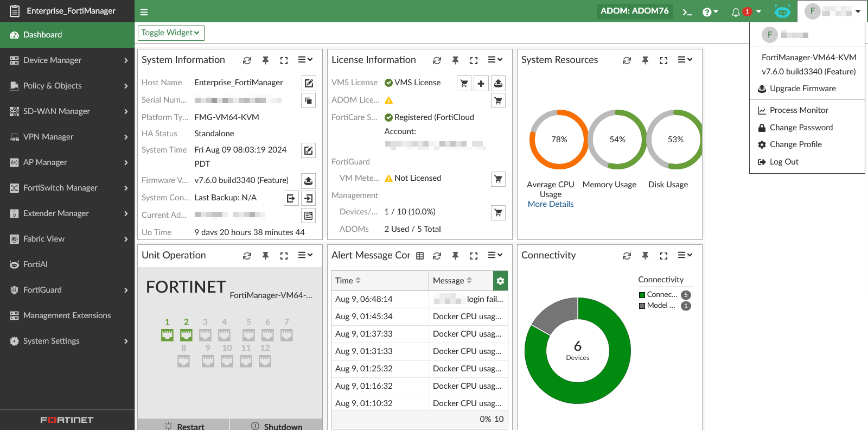Click the firmware upgrade icon beside Firmware Version
Image resolution: width=868 pixels, height=430 pixels.
pos(308,181)
